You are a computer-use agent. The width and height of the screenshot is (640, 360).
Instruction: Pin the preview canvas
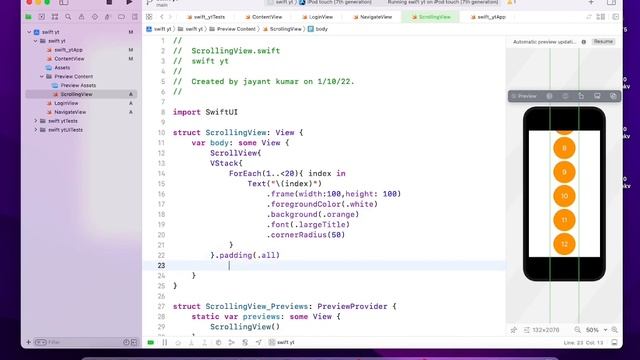tap(513, 330)
